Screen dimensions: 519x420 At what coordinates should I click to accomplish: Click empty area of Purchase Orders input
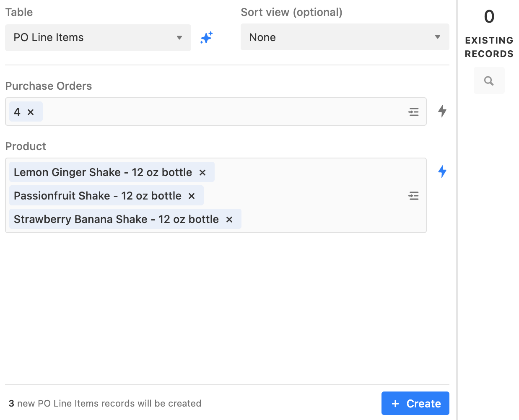[x=222, y=112]
